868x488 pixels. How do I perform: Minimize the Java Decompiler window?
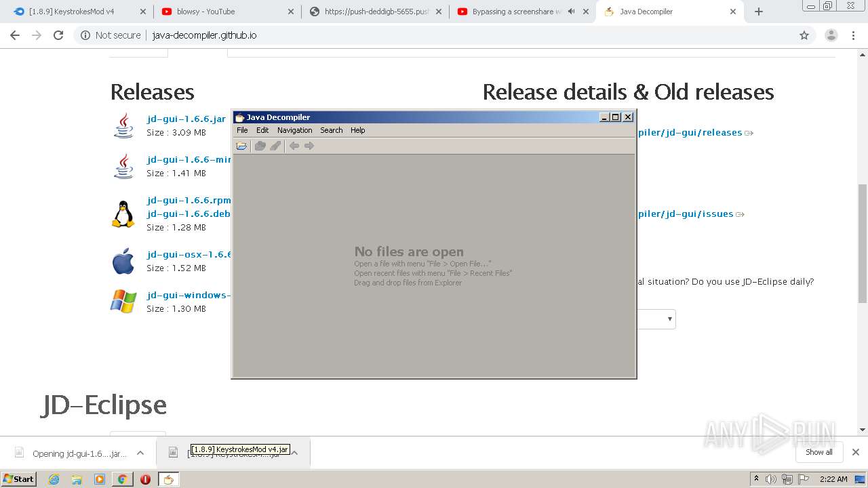pyautogui.click(x=604, y=117)
